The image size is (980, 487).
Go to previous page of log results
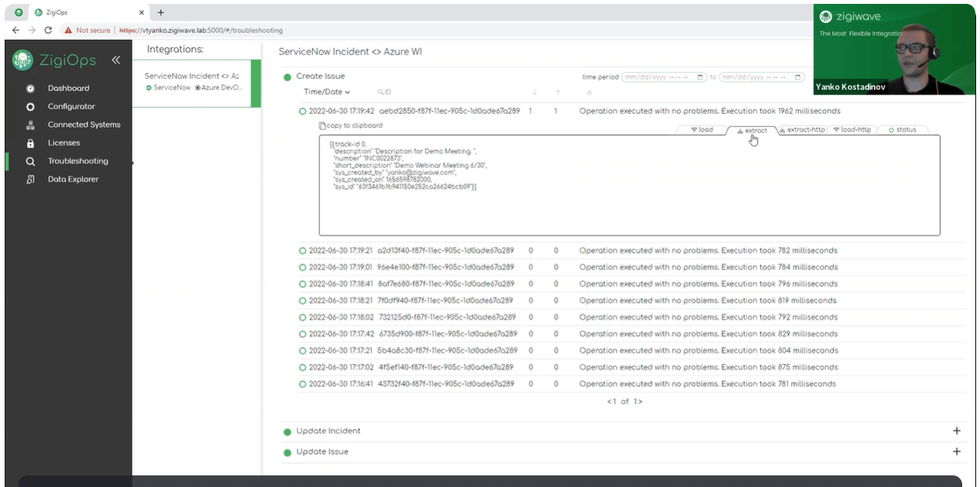(610, 402)
